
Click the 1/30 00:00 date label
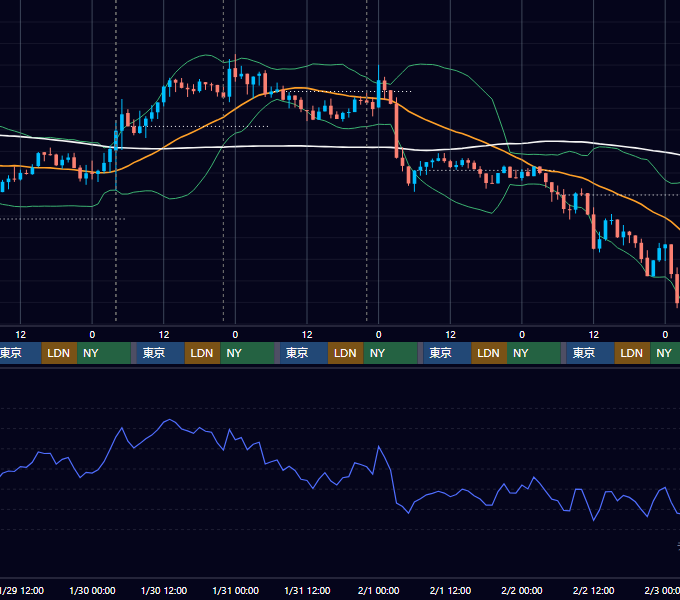92,590
